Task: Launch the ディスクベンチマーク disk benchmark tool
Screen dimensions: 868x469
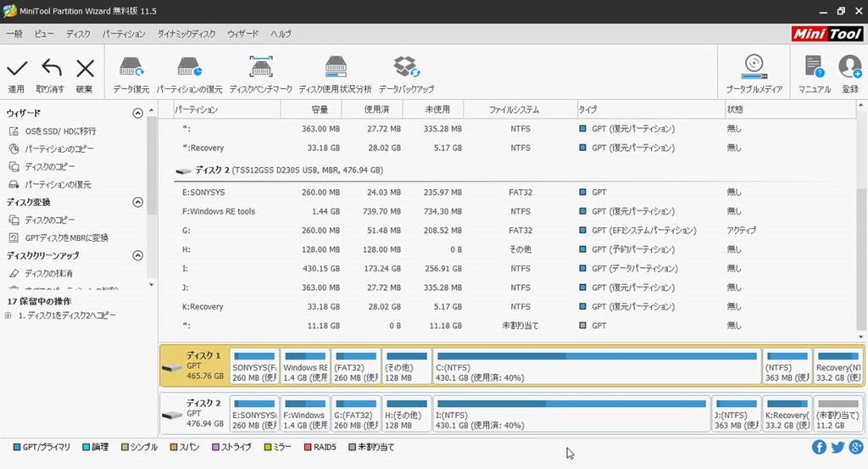Action: click(260, 69)
